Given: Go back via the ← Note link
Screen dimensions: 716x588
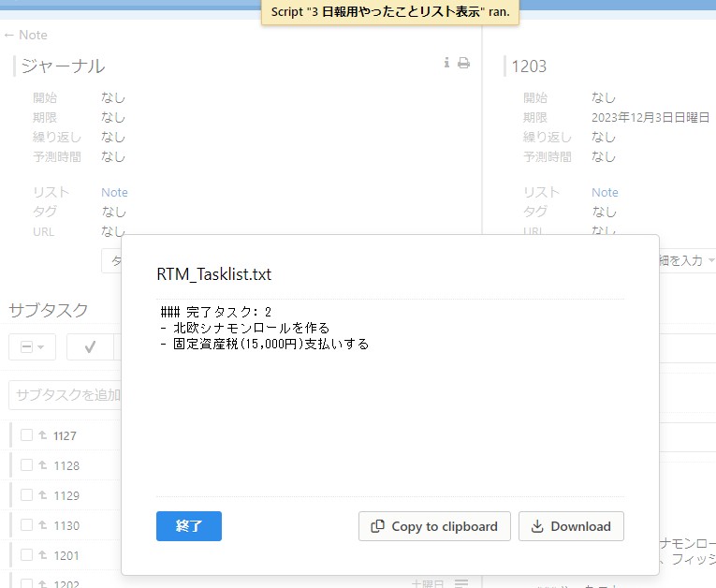Looking at the screenshot, I should [x=25, y=35].
